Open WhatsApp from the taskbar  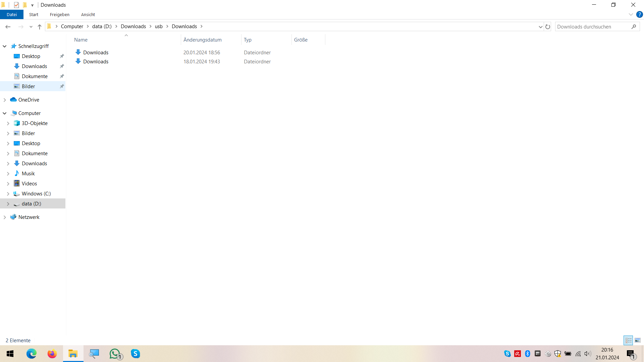click(115, 354)
